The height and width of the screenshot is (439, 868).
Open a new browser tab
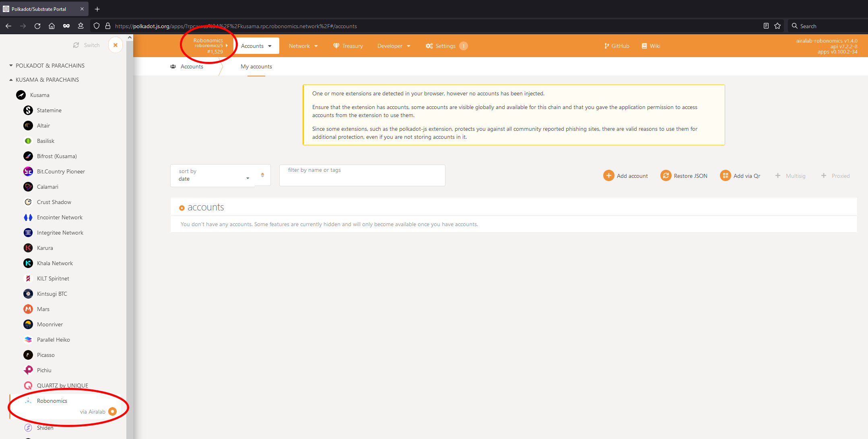[97, 9]
